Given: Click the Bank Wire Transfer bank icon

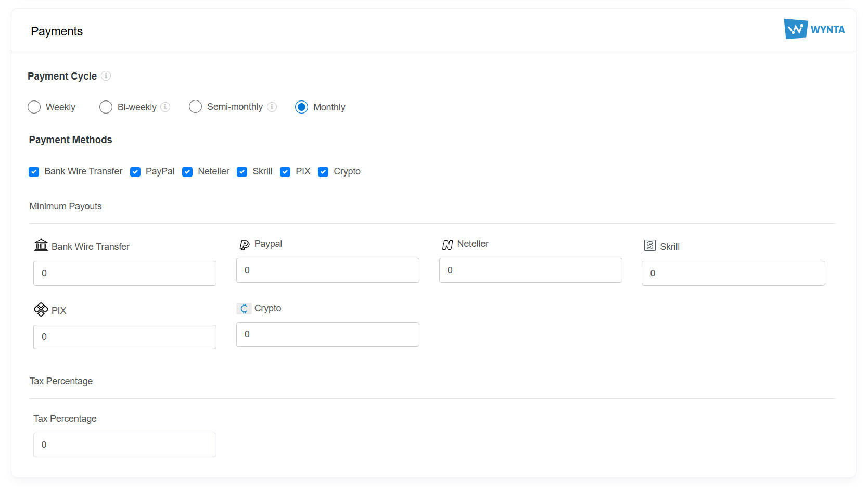Looking at the screenshot, I should tap(41, 245).
